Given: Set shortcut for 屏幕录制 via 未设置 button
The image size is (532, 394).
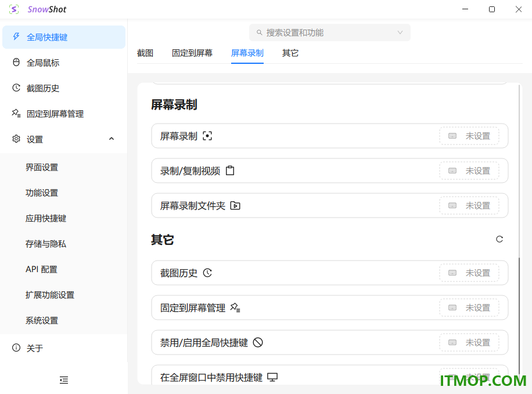Looking at the screenshot, I should pyautogui.click(x=469, y=136).
